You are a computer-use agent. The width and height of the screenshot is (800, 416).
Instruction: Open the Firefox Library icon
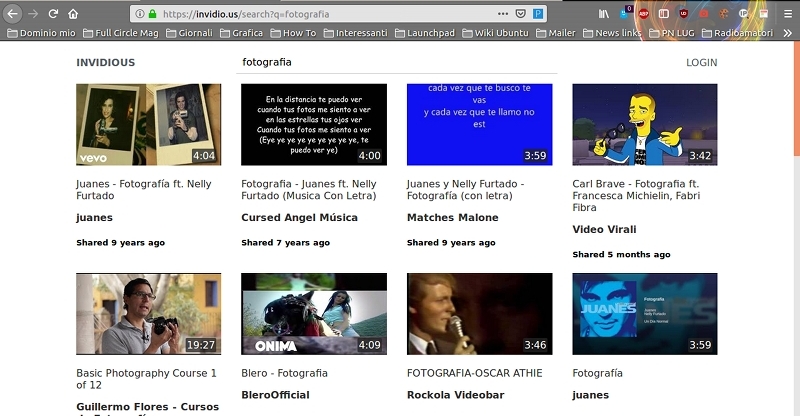[604, 14]
